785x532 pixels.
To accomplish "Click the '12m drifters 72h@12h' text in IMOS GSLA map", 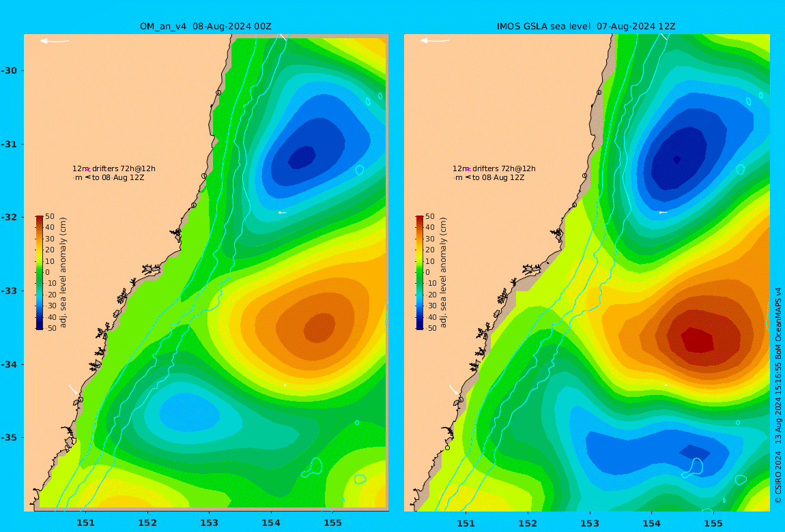I will pyautogui.click(x=494, y=168).
